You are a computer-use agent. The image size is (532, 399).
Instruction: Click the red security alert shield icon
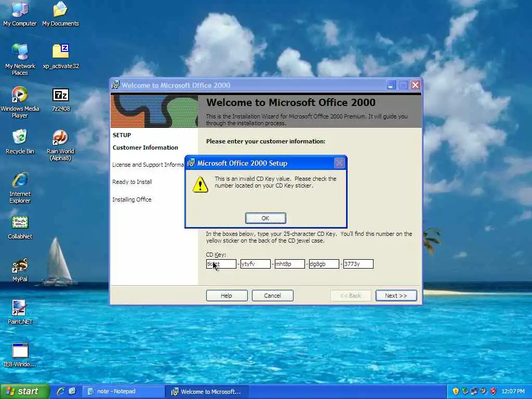494,391
